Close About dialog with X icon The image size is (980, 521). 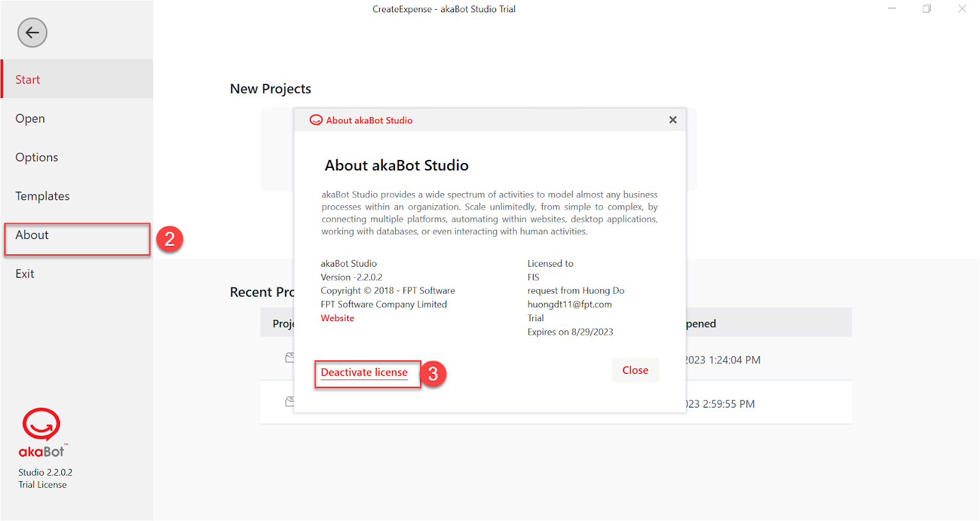pyautogui.click(x=673, y=120)
